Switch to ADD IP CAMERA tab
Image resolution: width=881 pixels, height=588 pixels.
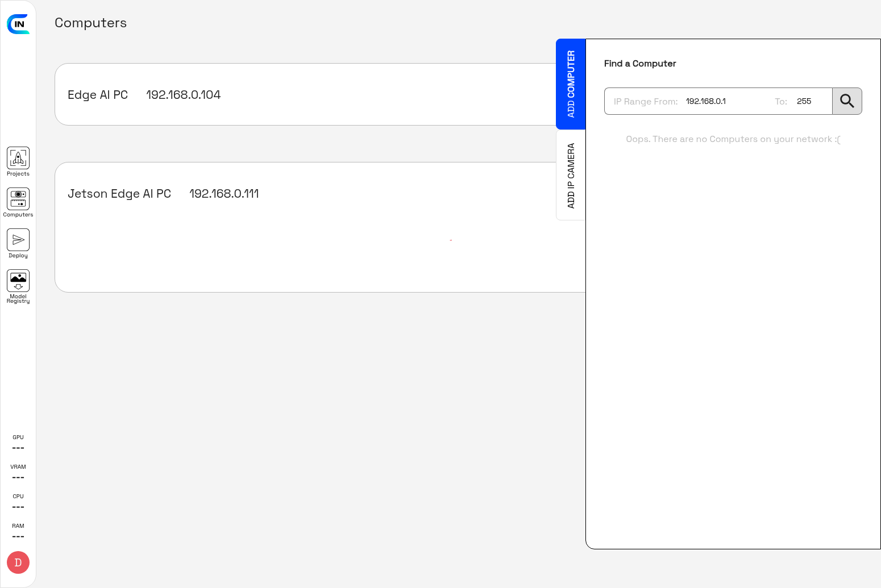(x=571, y=176)
